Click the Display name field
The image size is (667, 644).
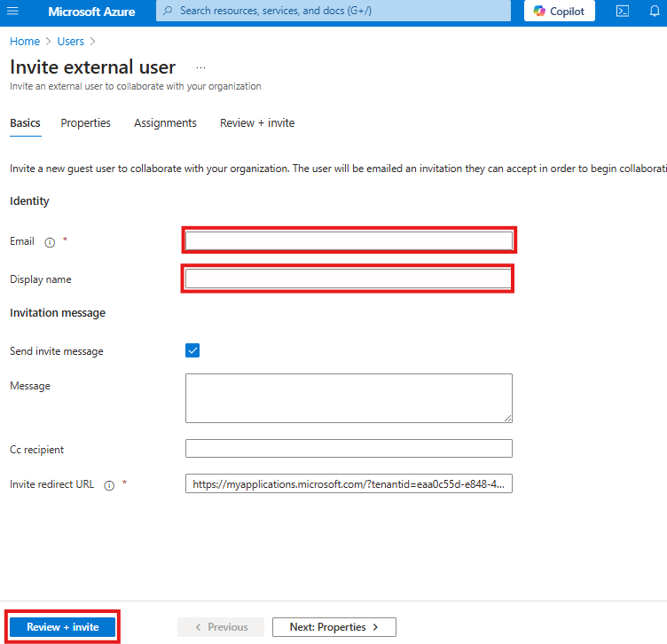348,279
